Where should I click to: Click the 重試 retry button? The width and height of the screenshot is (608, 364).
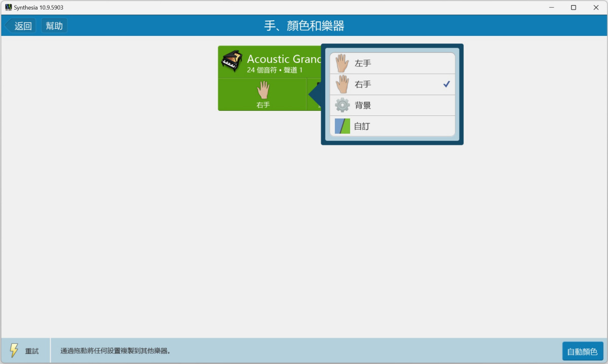31,351
